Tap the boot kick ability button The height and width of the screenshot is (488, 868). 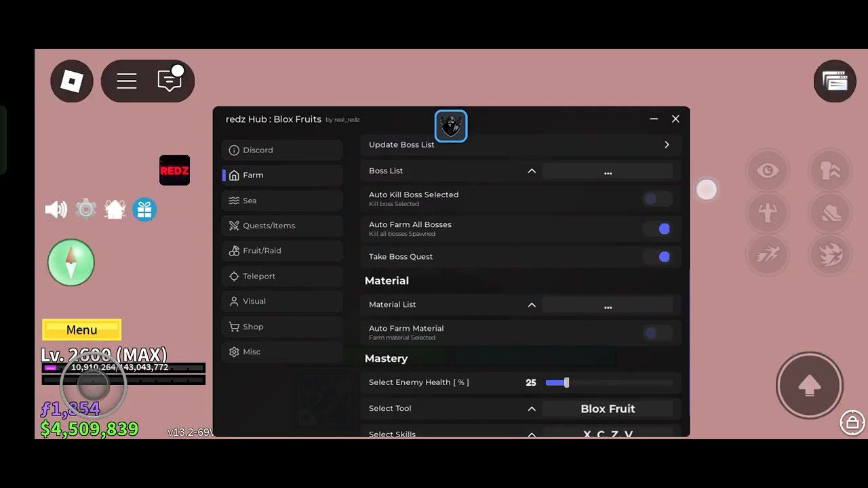831,213
